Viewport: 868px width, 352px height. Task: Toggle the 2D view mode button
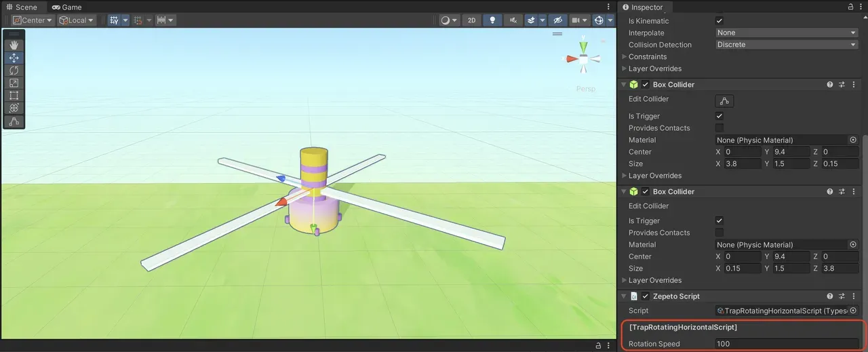point(471,20)
